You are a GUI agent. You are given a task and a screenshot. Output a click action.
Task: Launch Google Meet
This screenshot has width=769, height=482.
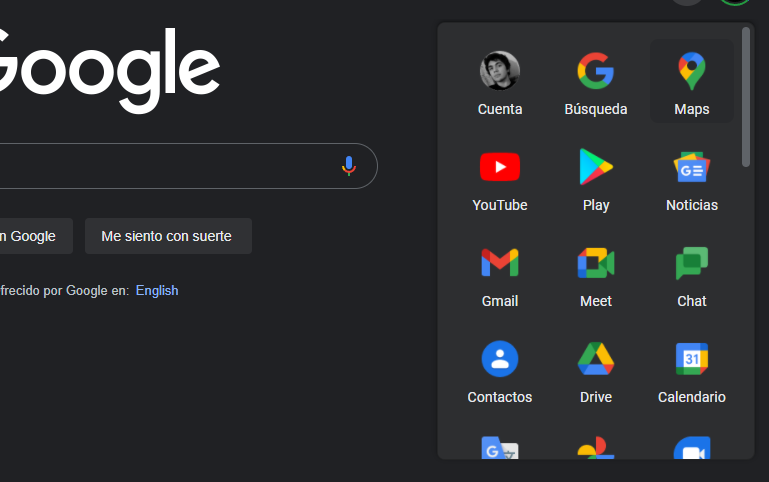tap(596, 274)
